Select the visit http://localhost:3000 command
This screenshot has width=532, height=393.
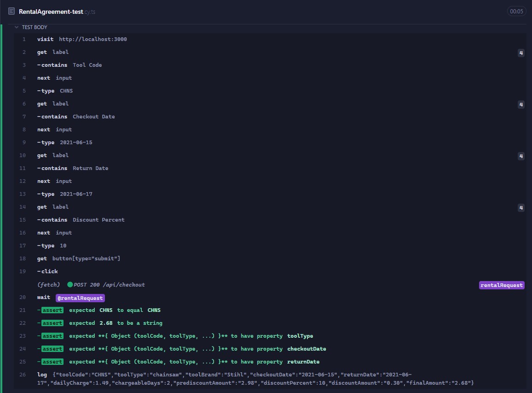point(270,40)
